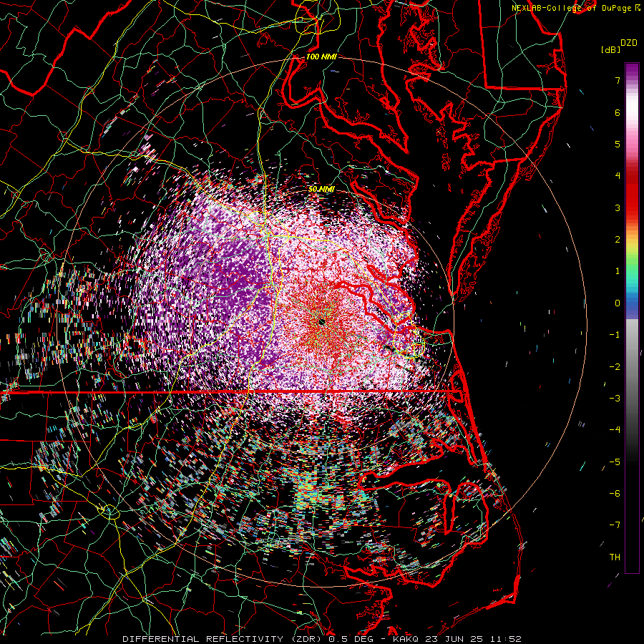Click the 4 value on the color scale
The height and width of the screenshot is (644, 644).
(x=618, y=176)
